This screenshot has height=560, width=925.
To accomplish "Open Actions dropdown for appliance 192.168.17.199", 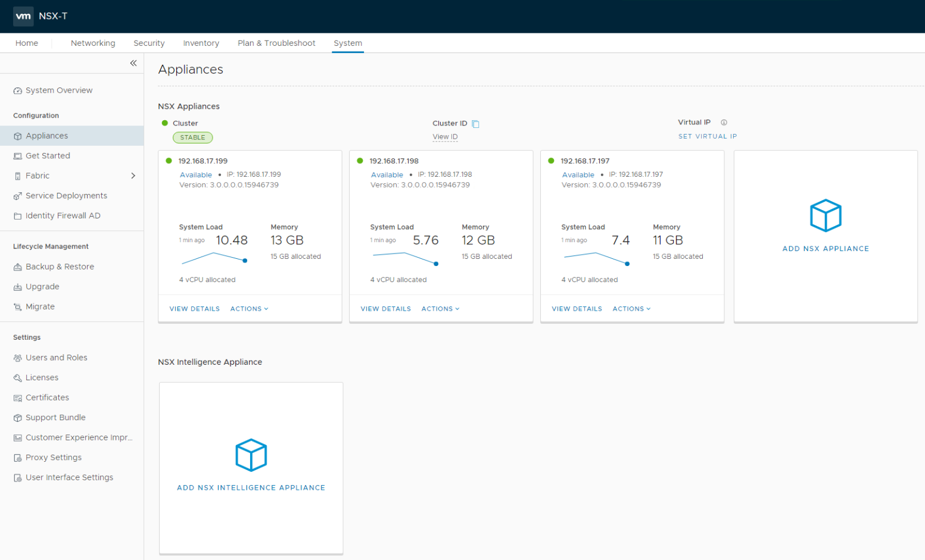I will tap(249, 308).
